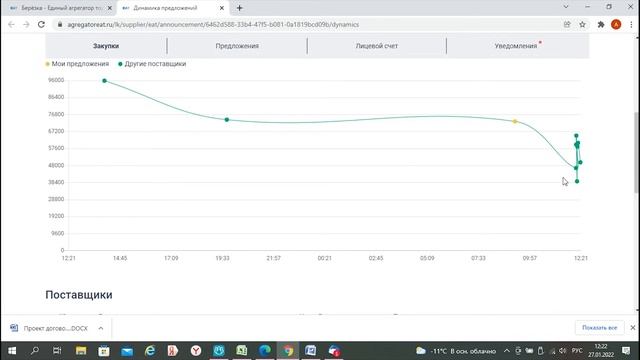This screenshot has height=360, width=640.
Task: Open the weather widget on taskbar
Action: point(456,351)
